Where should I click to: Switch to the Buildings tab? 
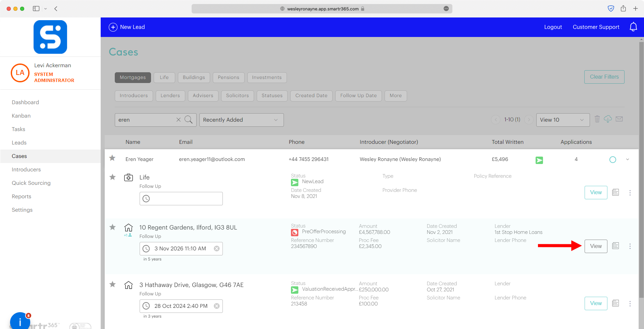[194, 78]
